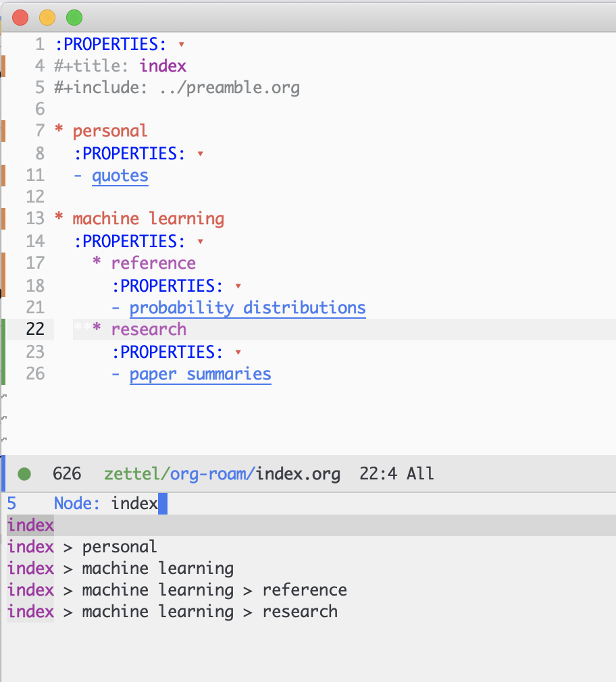
Task: Follow the quotes link
Action: point(120,176)
